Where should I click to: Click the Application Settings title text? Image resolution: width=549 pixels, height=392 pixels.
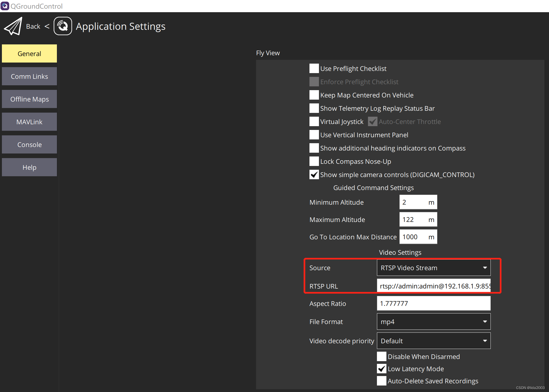click(121, 27)
